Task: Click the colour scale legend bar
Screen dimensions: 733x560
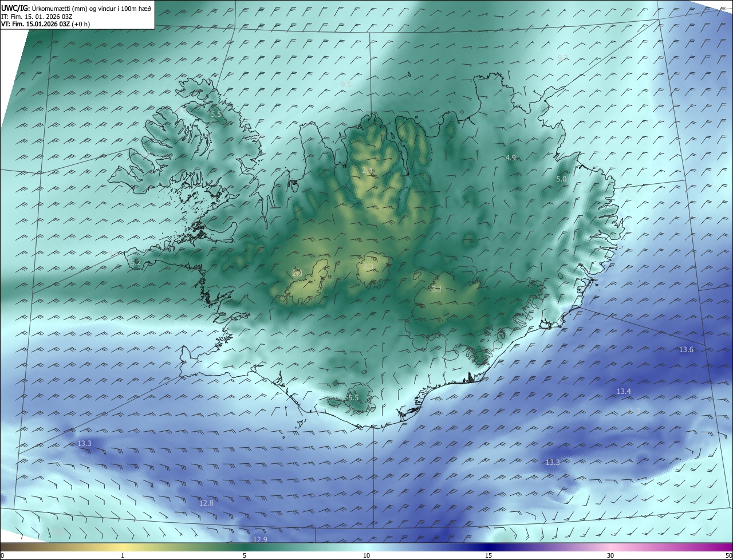Action: [366, 547]
